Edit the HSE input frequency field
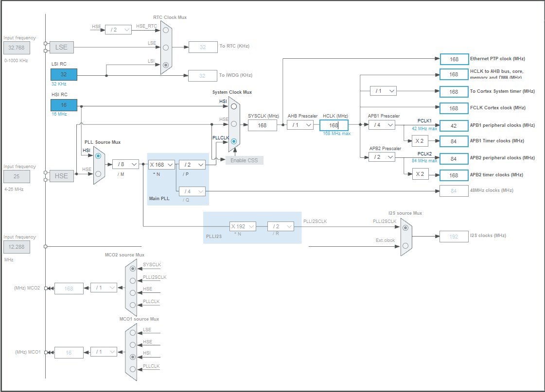 (x=17, y=176)
